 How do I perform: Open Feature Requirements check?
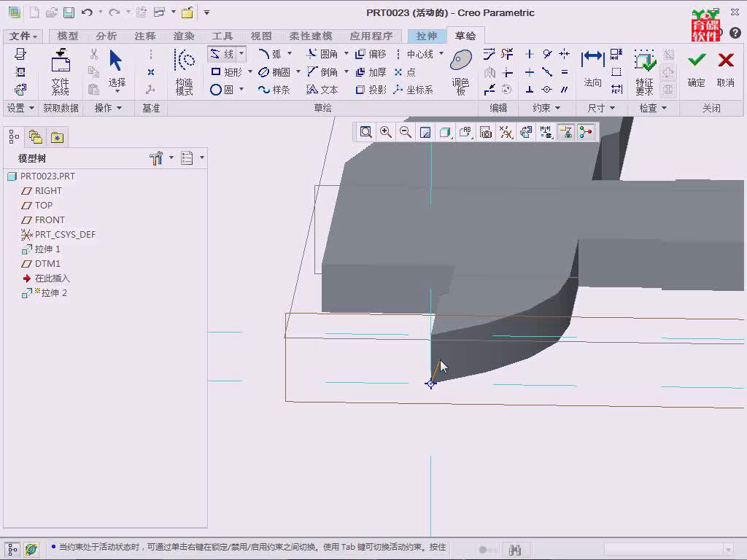(645, 72)
